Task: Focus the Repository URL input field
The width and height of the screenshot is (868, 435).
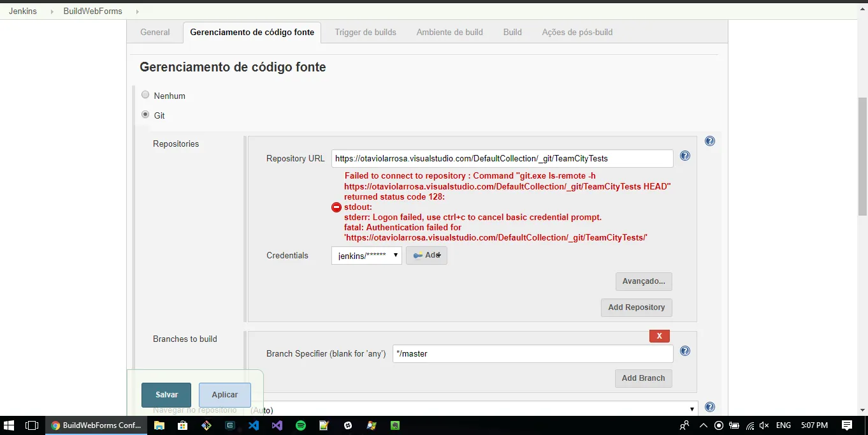Action: coord(502,158)
